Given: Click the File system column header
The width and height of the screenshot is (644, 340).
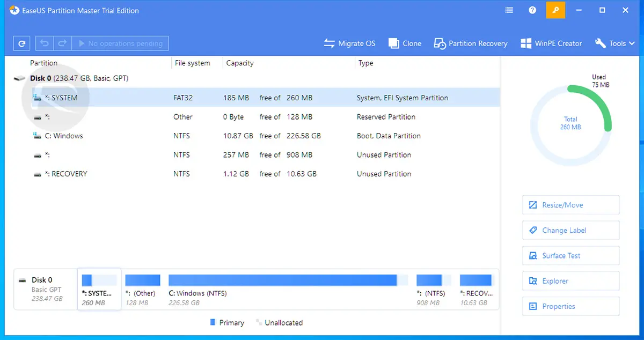Looking at the screenshot, I should point(193,63).
